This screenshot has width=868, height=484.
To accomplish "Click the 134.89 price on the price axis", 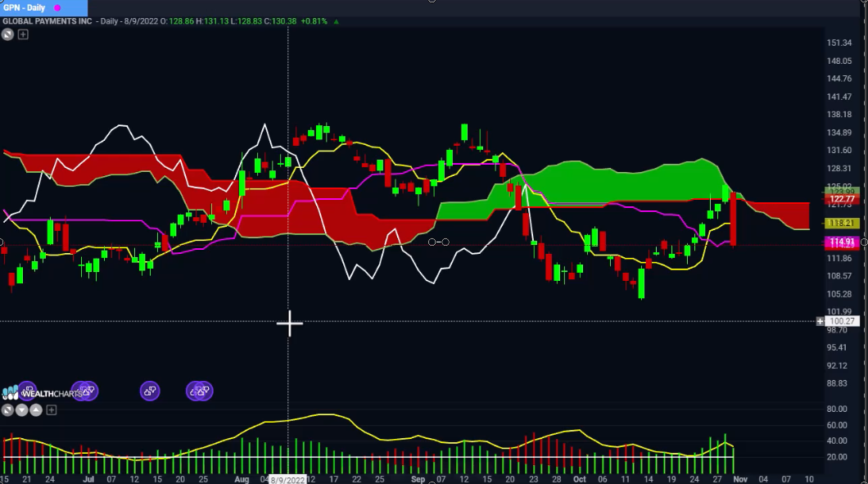I will tap(839, 133).
